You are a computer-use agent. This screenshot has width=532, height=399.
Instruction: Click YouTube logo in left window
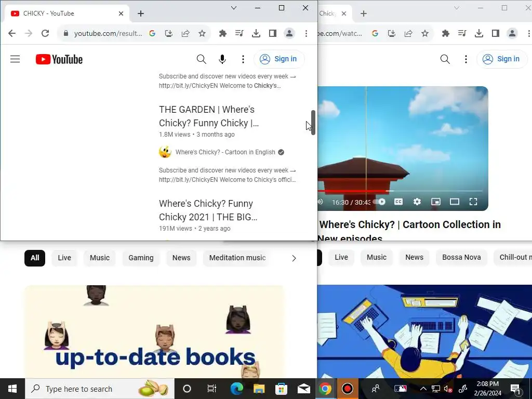point(59,59)
